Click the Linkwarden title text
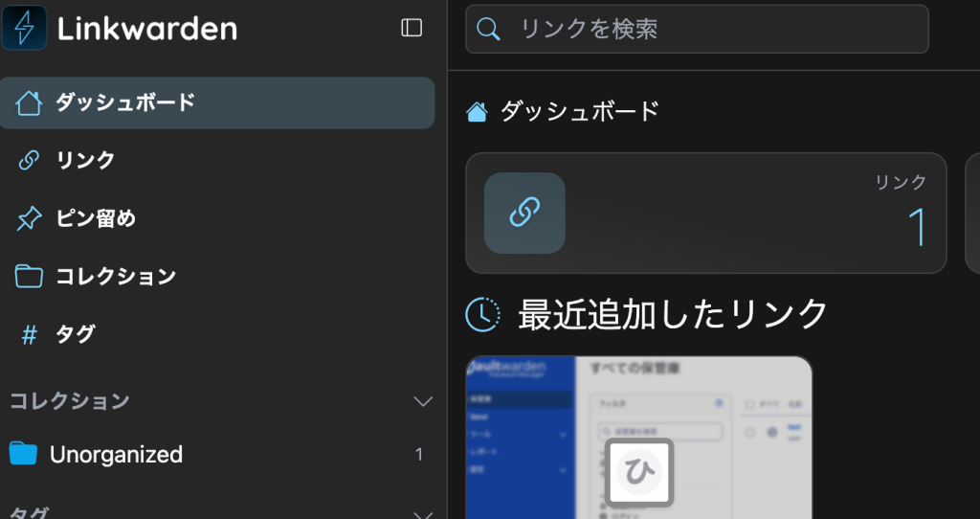980x519 pixels. point(146,29)
